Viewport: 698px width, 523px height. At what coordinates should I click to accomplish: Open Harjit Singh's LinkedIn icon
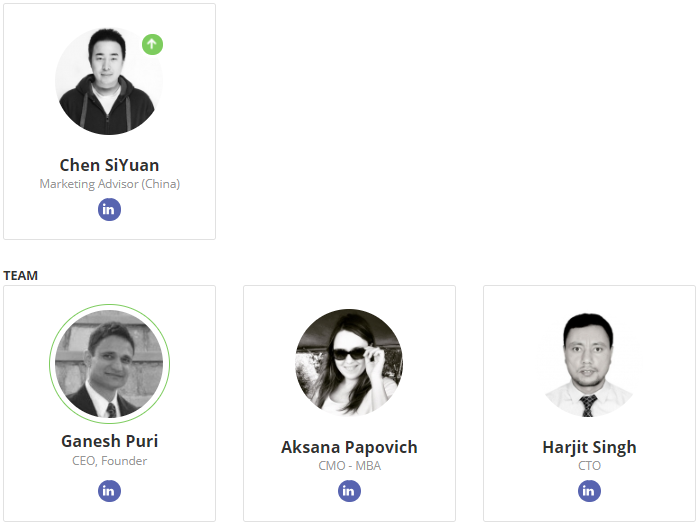(x=589, y=491)
